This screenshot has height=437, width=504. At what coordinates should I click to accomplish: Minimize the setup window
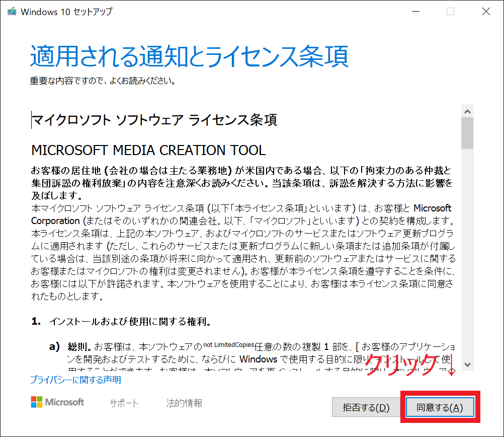click(416, 11)
